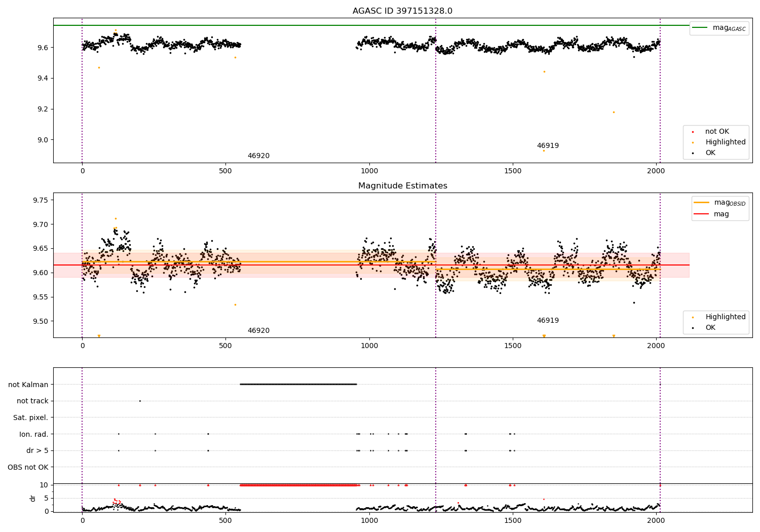This screenshot has height=532, width=760.
Task: Click the 'OBS not OK' row label
Action: tap(28, 467)
